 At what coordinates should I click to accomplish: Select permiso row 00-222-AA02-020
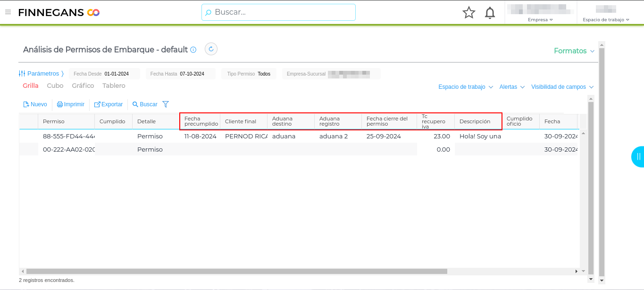(x=67, y=149)
